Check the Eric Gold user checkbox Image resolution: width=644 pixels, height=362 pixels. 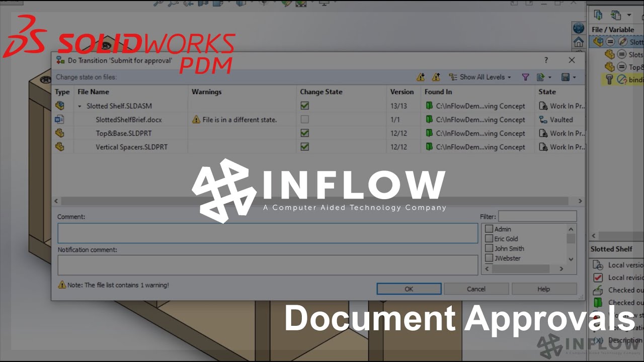click(489, 239)
